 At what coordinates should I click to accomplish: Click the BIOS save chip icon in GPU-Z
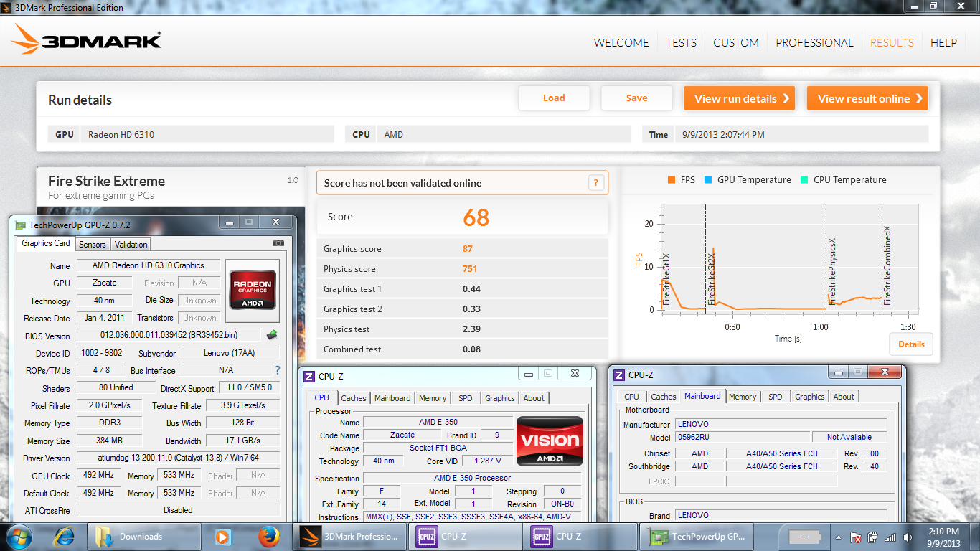tap(272, 334)
